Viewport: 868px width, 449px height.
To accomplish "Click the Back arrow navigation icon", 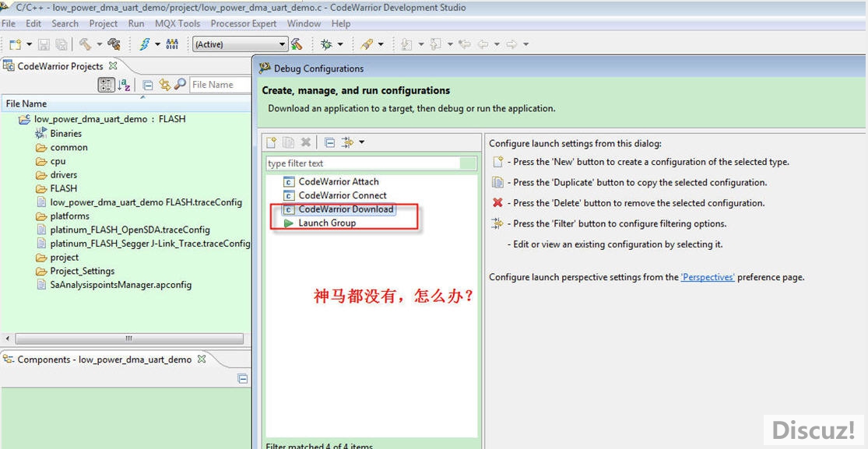I will [x=482, y=44].
